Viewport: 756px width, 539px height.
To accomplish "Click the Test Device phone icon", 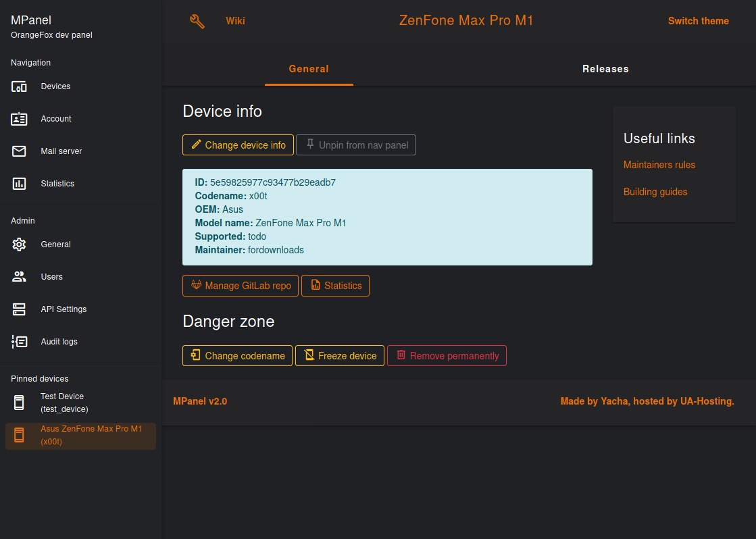I will 19,403.
